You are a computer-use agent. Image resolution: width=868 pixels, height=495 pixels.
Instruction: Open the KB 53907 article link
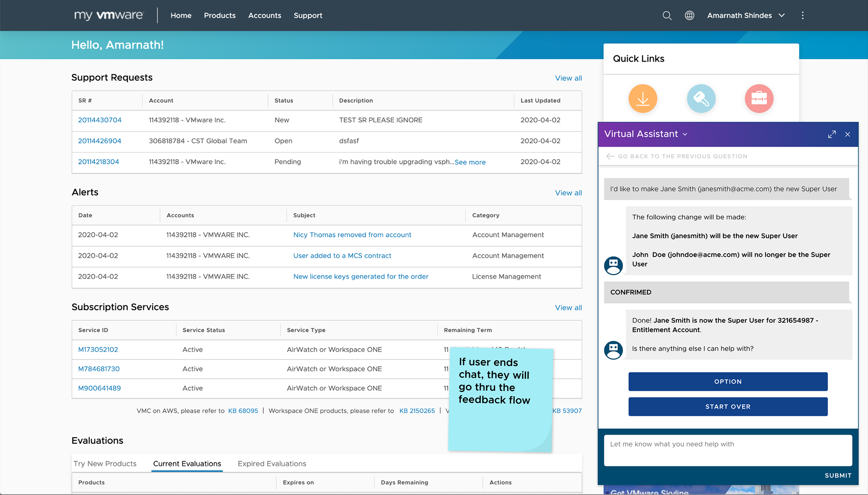[567, 411]
